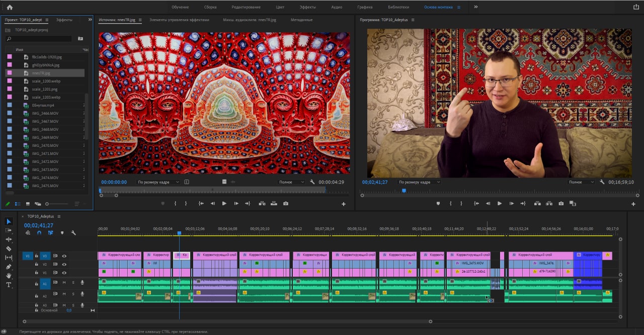
Task: Open Source panel menu next to nnesTR.jpg
Action: (x=139, y=20)
